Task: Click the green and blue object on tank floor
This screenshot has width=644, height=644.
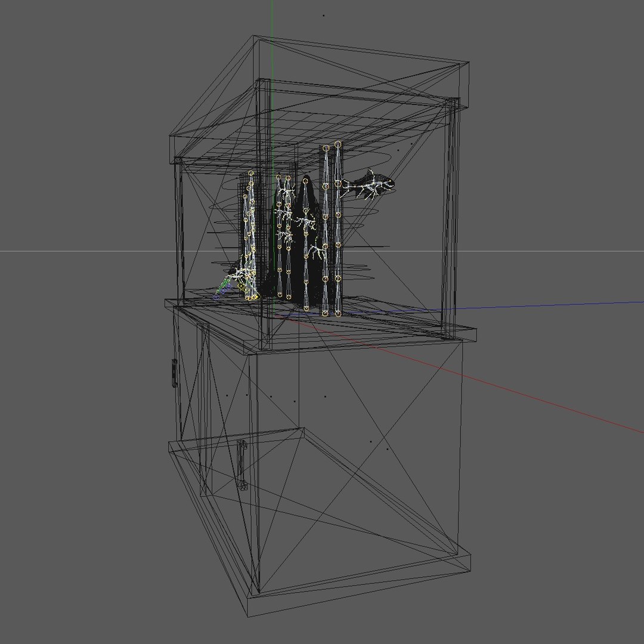Action: tap(222, 289)
